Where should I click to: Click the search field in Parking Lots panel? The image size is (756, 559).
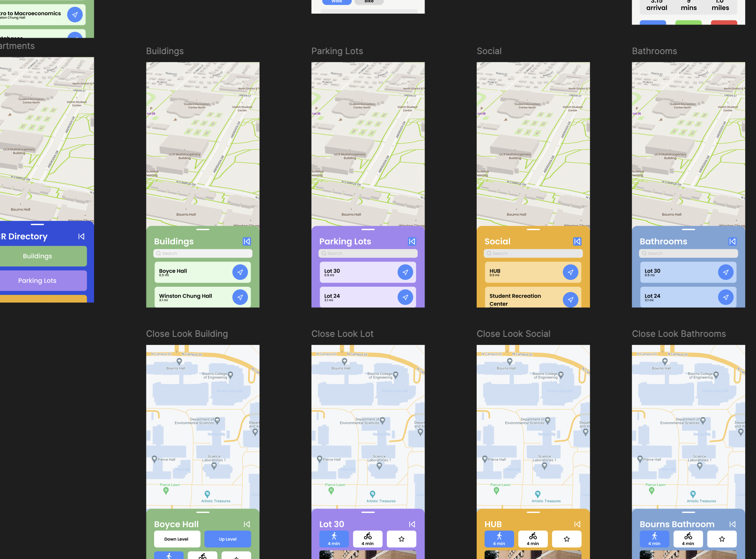click(x=368, y=253)
